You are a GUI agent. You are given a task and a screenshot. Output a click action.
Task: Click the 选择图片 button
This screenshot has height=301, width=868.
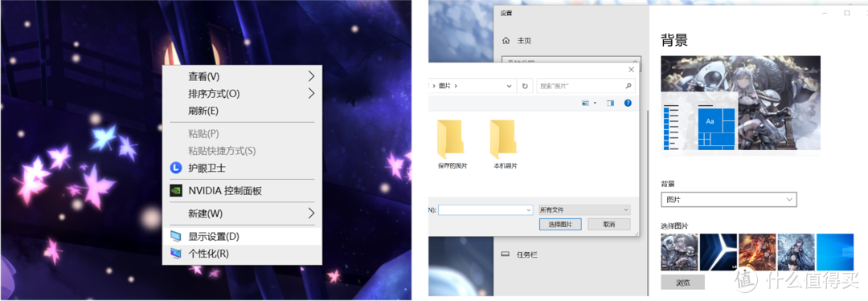tap(559, 225)
